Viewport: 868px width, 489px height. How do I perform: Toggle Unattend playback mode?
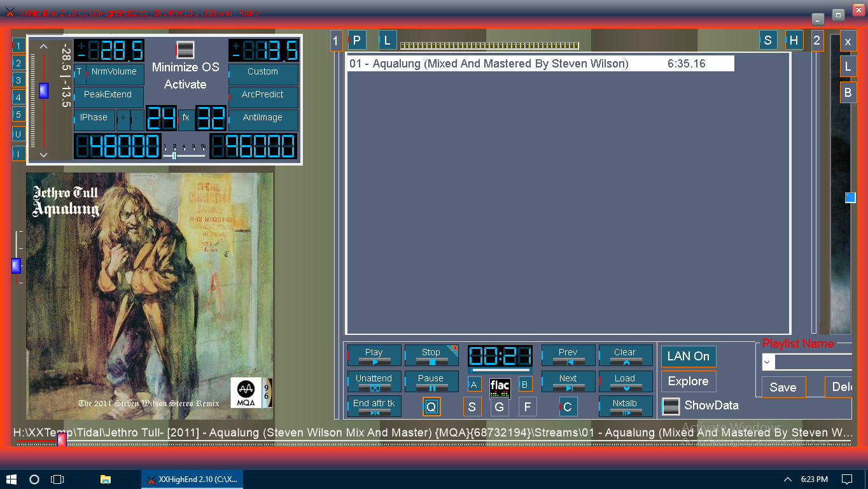pyautogui.click(x=374, y=381)
